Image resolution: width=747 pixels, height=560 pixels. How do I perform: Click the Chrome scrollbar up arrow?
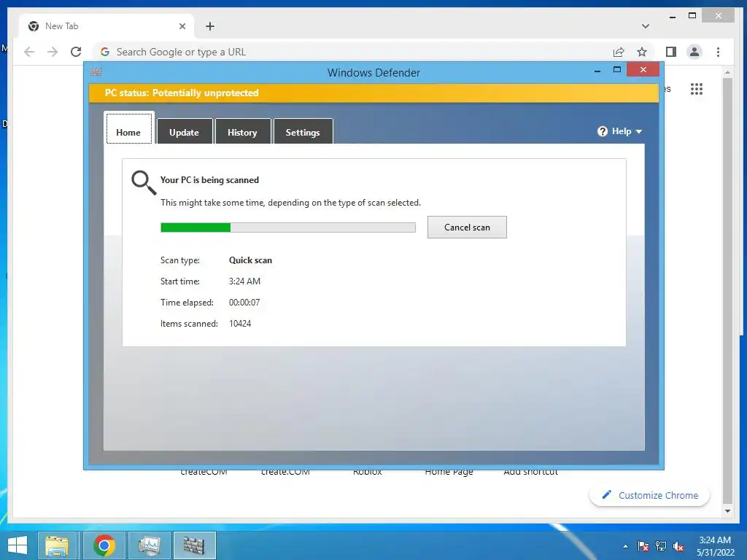(727, 72)
